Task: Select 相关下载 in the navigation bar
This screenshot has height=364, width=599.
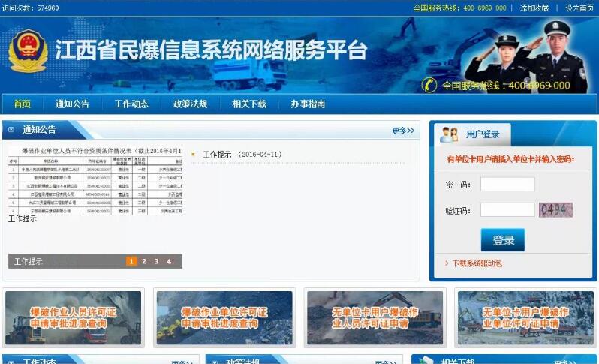Action: tap(249, 104)
